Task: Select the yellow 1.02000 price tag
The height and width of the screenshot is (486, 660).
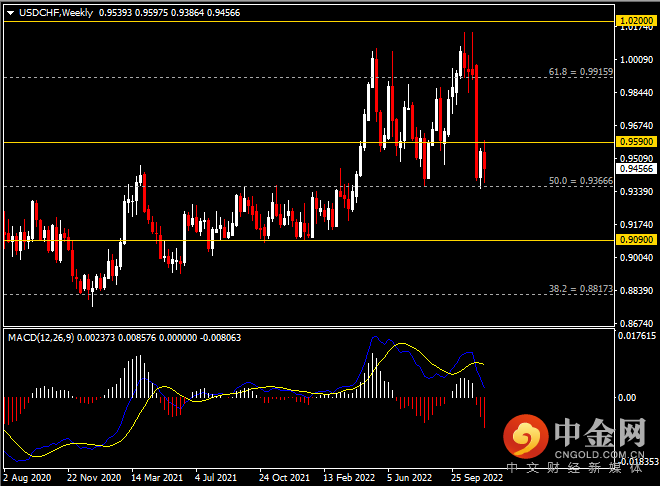Action: coord(634,20)
